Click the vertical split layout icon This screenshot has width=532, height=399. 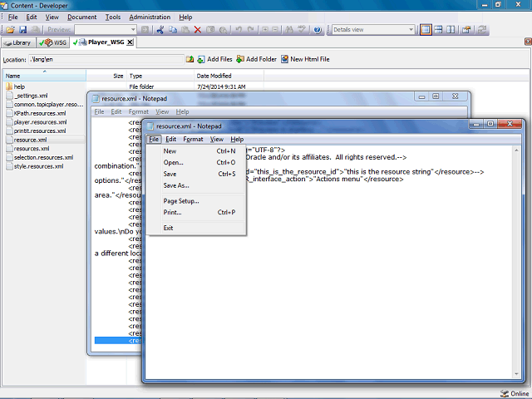point(451,30)
